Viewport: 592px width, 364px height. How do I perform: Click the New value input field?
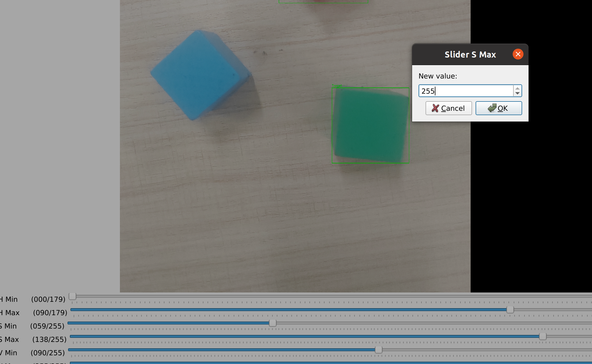466,91
